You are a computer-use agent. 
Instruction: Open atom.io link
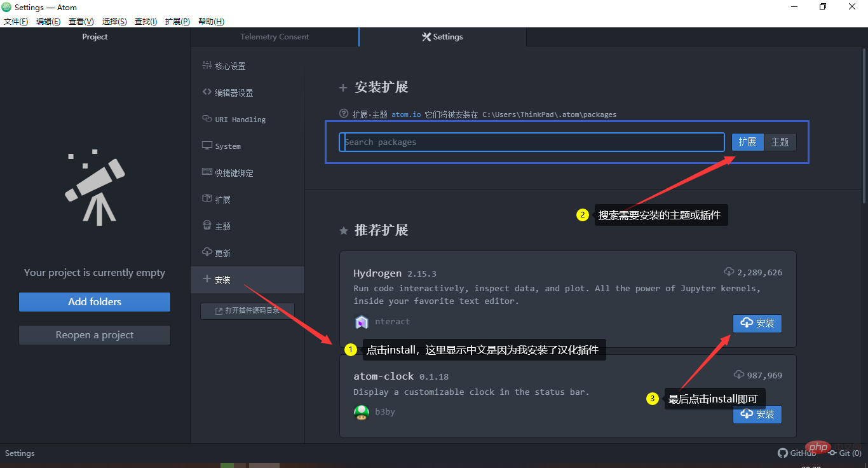406,115
